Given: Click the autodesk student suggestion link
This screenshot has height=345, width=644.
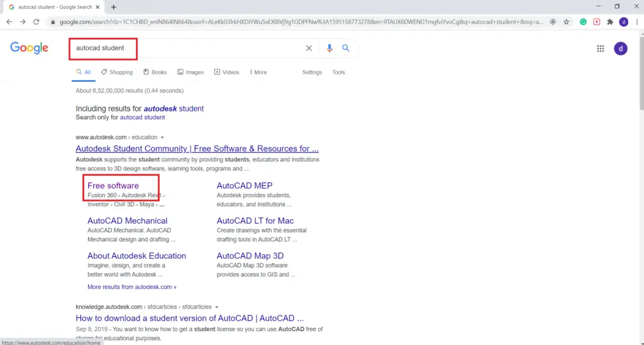Looking at the screenshot, I should (x=174, y=108).
